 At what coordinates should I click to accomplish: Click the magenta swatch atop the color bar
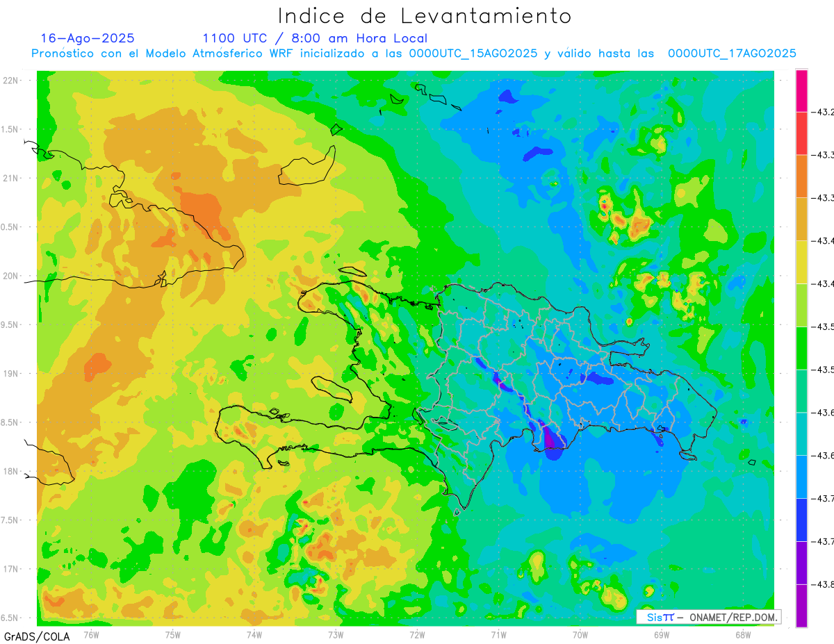(801, 91)
